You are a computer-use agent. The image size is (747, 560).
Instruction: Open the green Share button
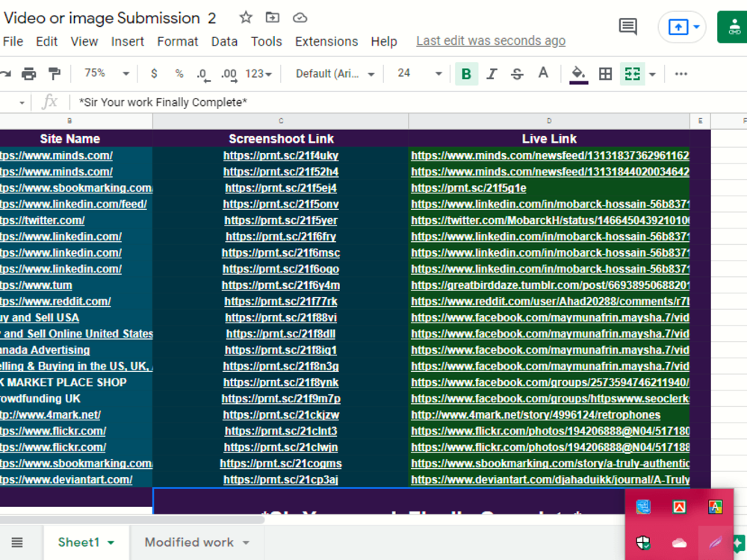(x=733, y=27)
